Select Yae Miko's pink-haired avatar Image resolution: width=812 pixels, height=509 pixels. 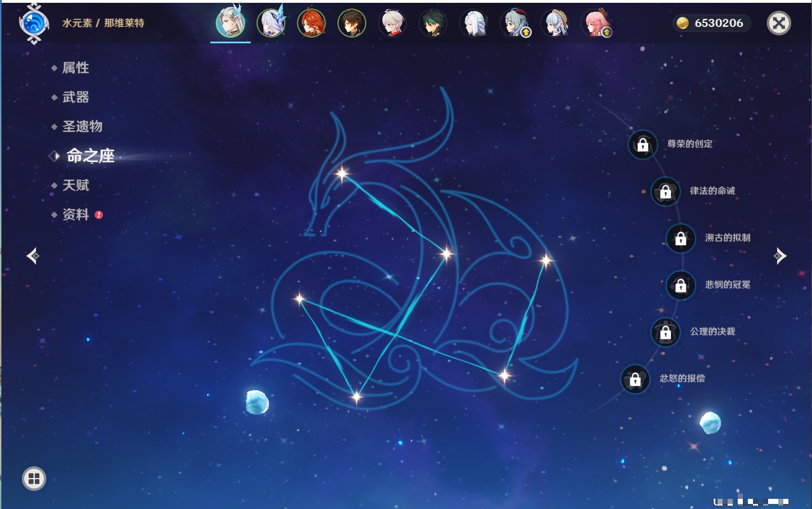596,23
